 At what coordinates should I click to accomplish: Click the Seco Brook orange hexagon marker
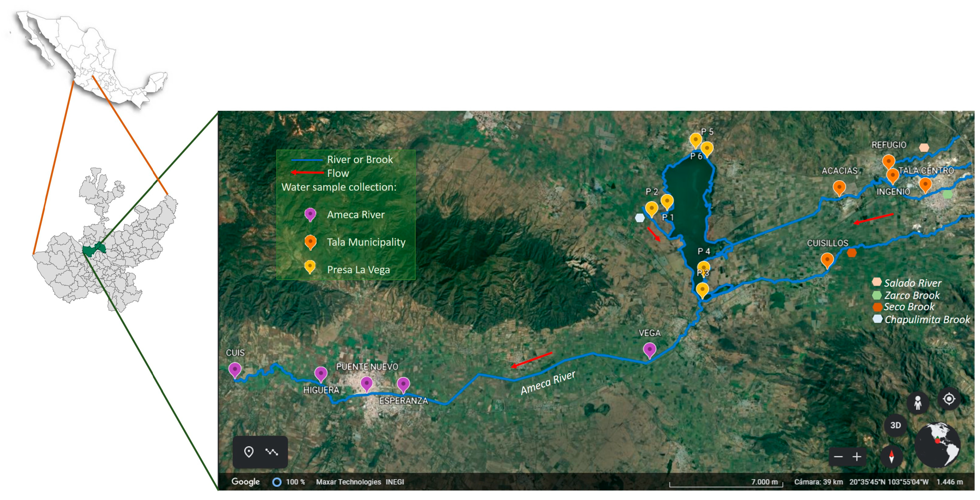[852, 253]
